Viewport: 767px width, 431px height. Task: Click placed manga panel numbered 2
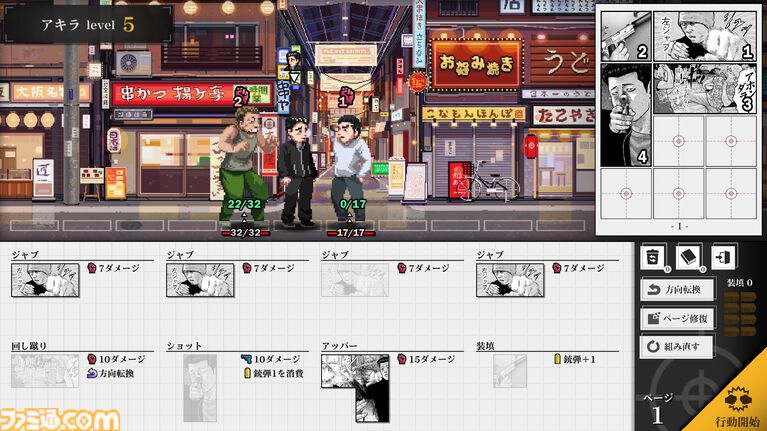pyautogui.click(x=626, y=37)
